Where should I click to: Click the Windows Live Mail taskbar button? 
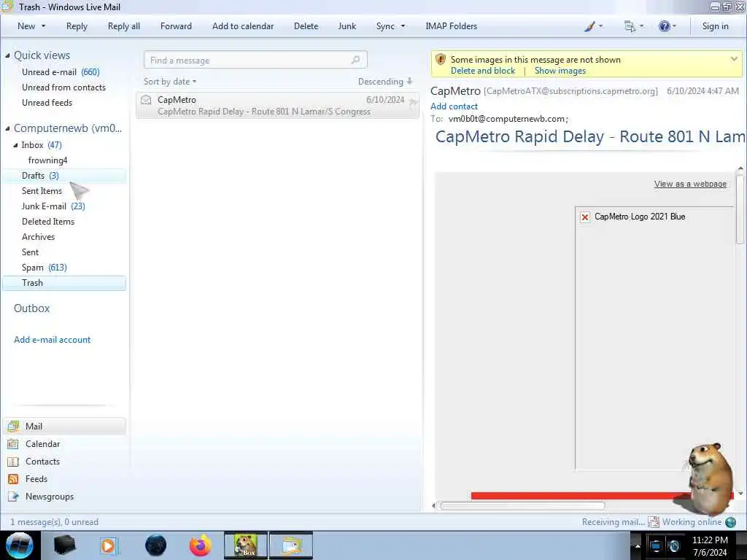click(291, 545)
